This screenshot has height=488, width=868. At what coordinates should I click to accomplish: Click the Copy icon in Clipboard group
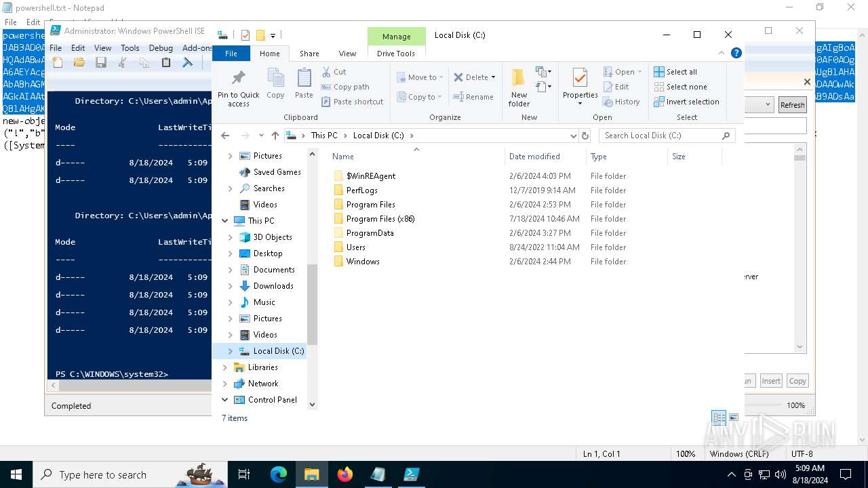click(275, 84)
